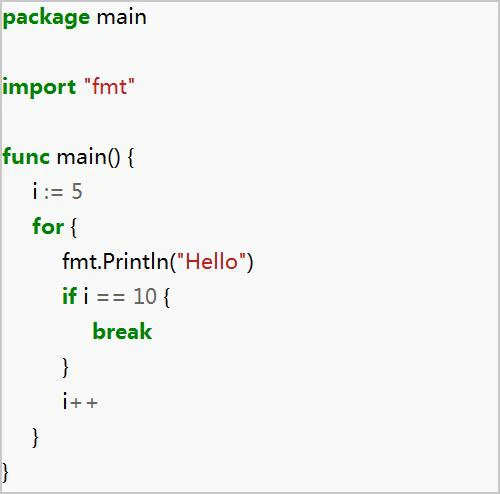Click the opening brace after main()

pos(131,158)
